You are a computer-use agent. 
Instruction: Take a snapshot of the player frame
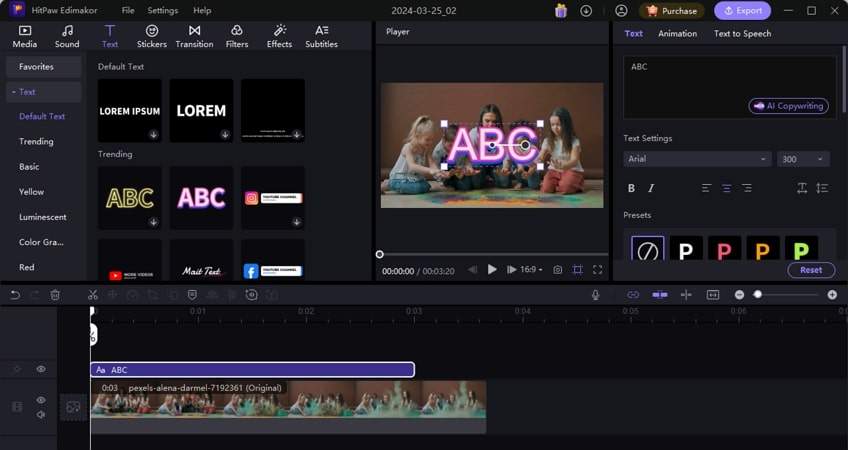click(x=558, y=269)
